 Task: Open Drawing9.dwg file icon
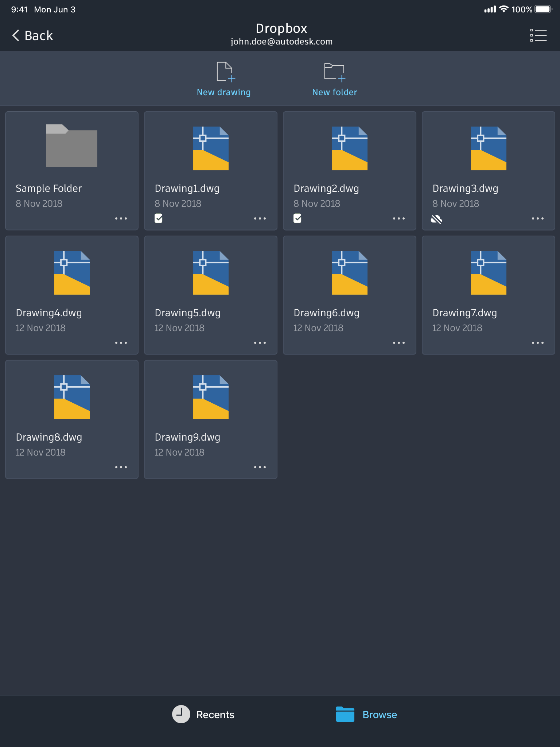[x=211, y=397]
